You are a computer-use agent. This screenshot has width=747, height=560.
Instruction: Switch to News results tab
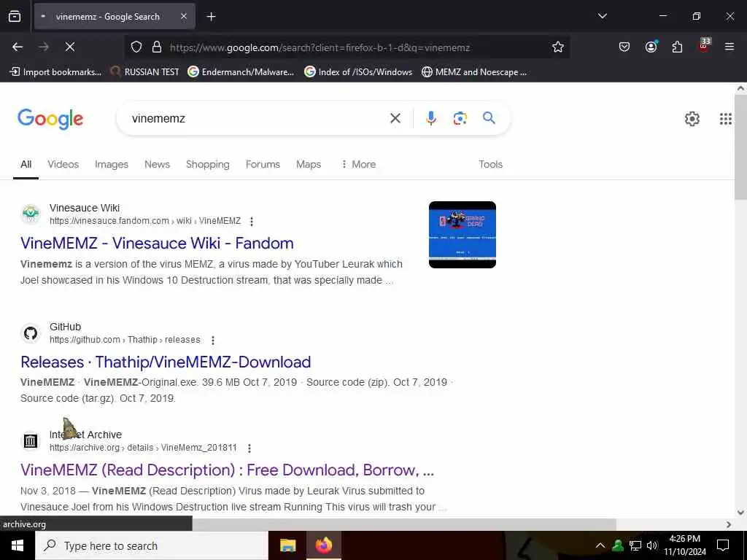[157, 164]
